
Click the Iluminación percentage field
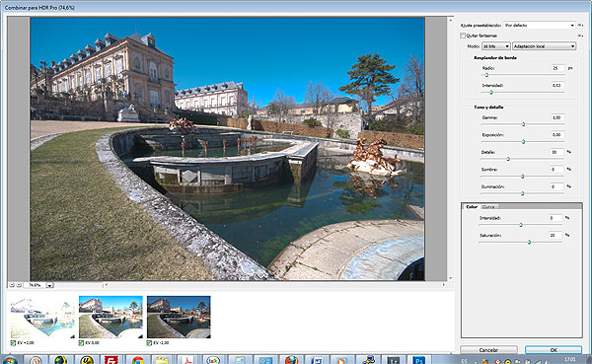pos(556,186)
